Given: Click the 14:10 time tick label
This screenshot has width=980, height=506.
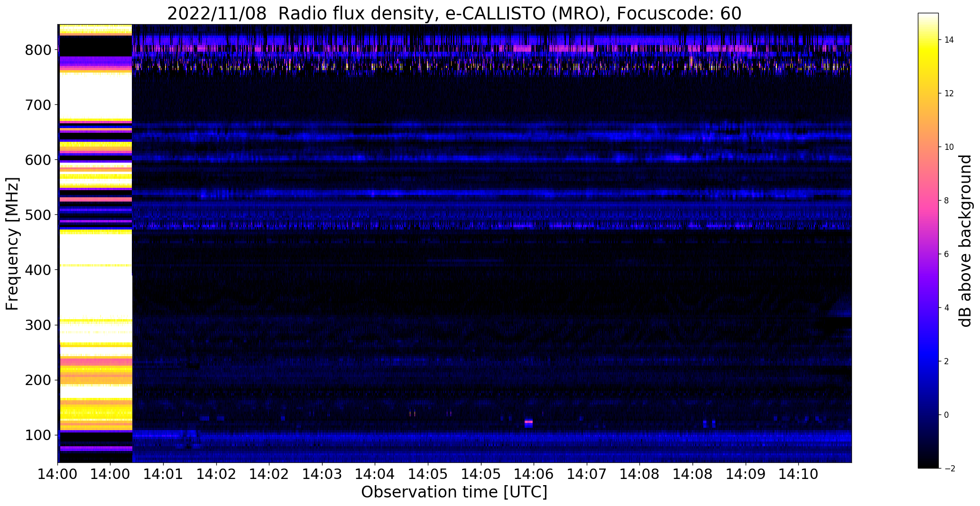Looking at the screenshot, I should [x=798, y=474].
